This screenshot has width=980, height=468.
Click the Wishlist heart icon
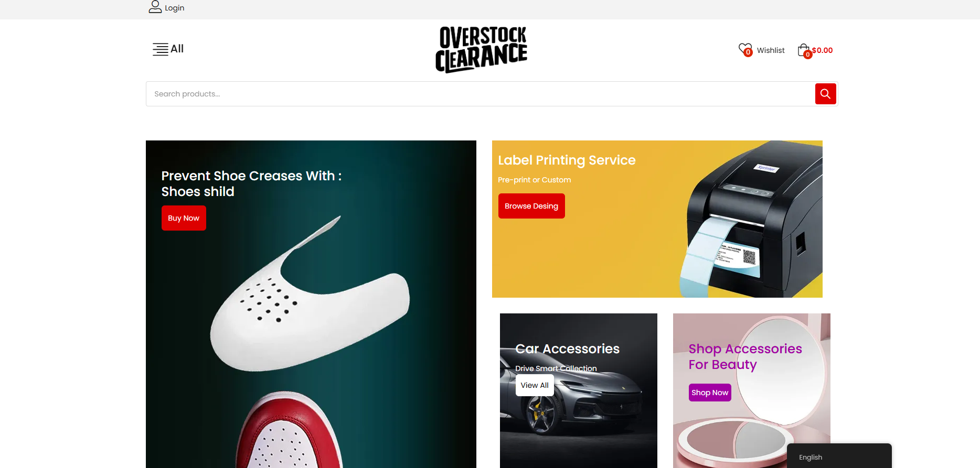(x=745, y=50)
